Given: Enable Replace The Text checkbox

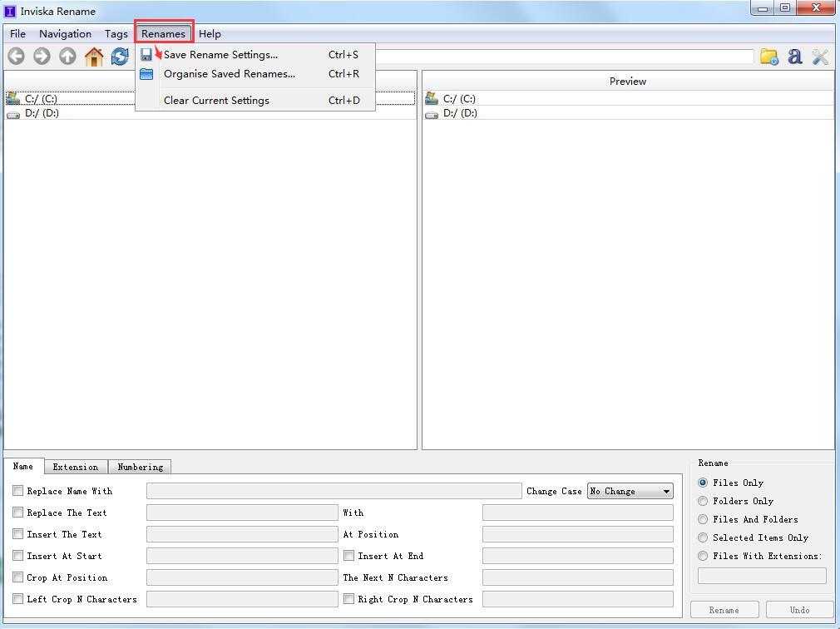Looking at the screenshot, I should click(x=17, y=513).
